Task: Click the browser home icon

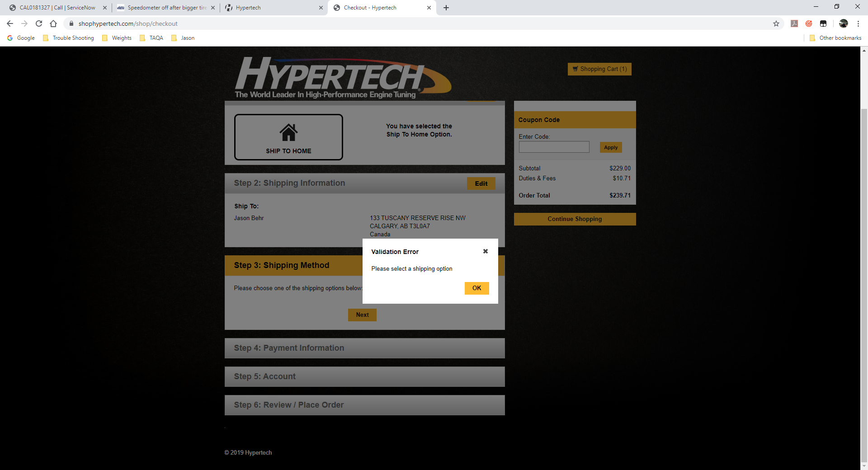Action: click(x=53, y=23)
